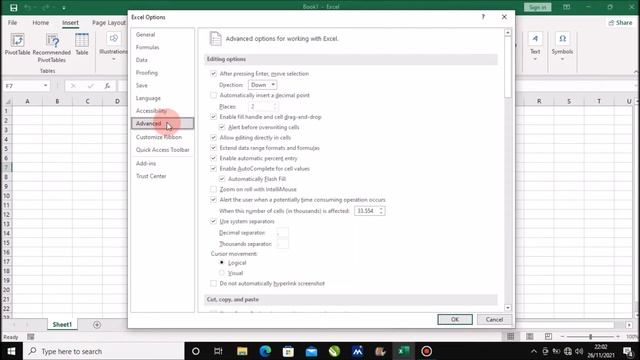The image size is (640, 360).
Task: Click the Type here to search box
Action: (104, 351)
